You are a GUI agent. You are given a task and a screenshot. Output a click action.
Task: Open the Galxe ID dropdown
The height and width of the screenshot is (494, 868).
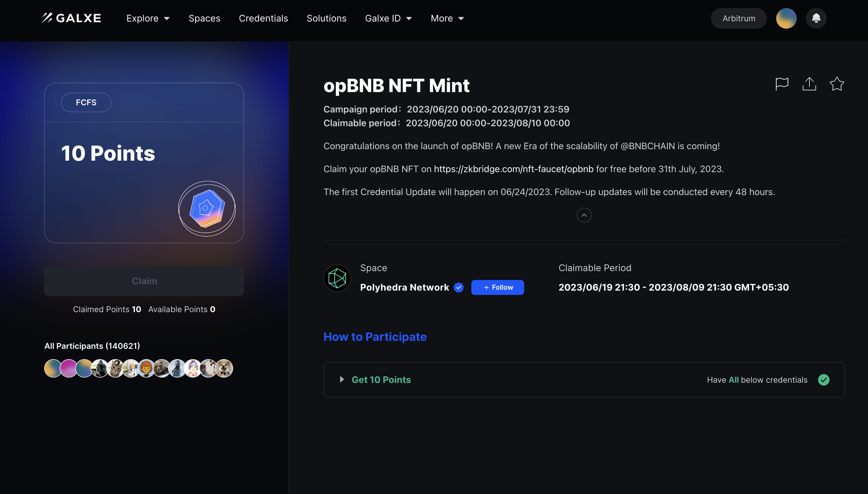pos(388,18)
